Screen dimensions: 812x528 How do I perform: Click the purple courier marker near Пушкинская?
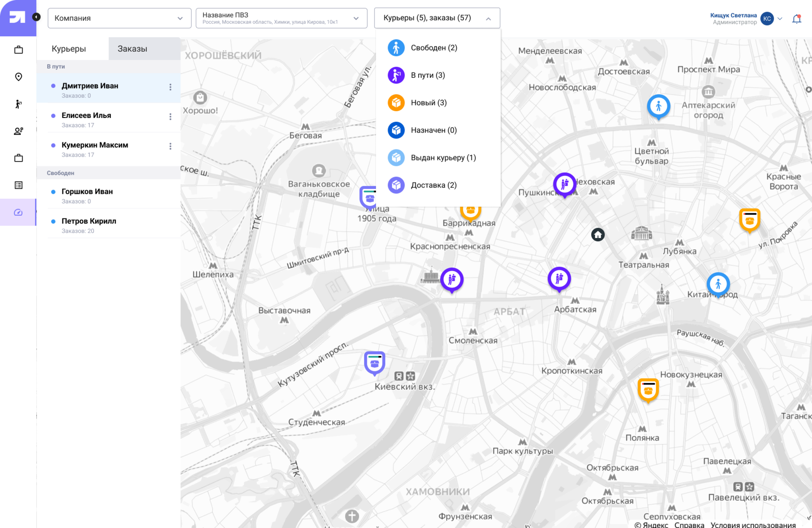tap(565, 185)
